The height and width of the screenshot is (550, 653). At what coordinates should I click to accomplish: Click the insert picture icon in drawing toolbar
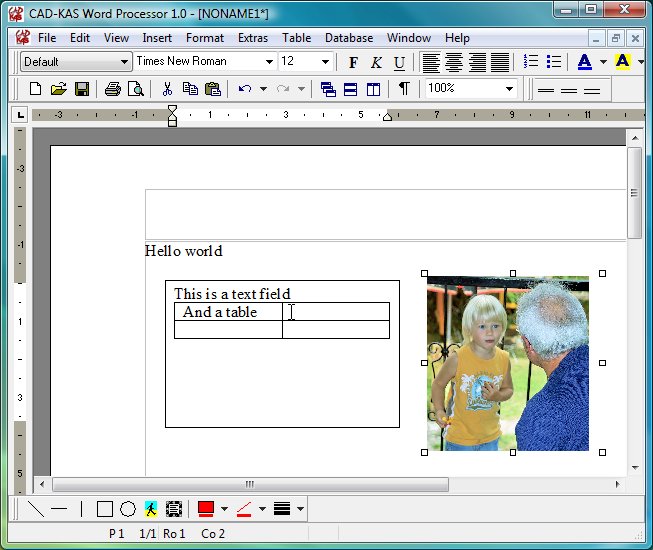(x=151, y=509)
